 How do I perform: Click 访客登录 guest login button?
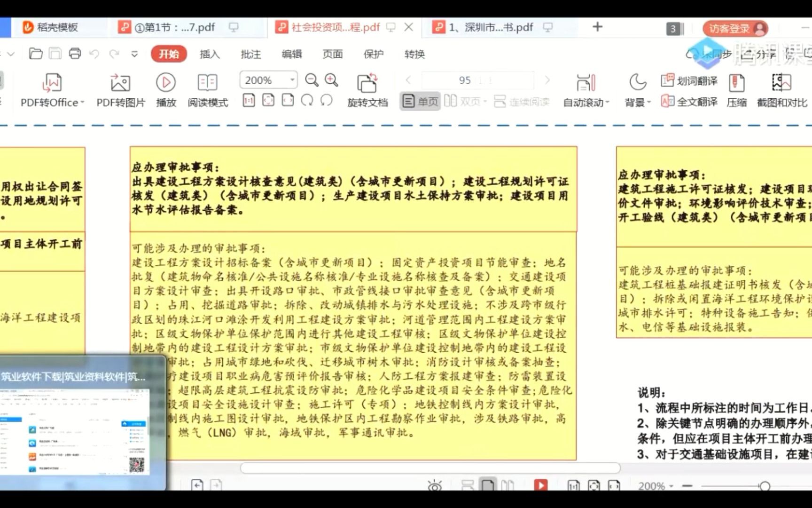(x=735, y=28)
